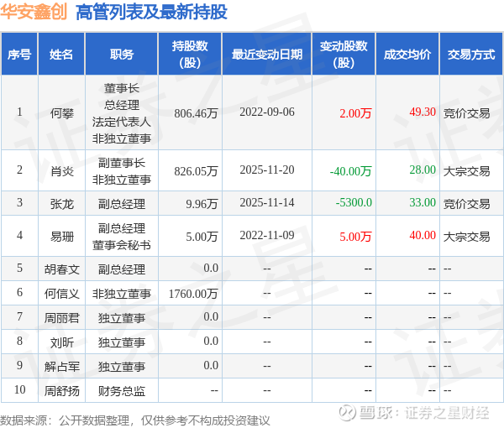
Task: Click the 华安鑫创 company name title
Action: (34, 12)
